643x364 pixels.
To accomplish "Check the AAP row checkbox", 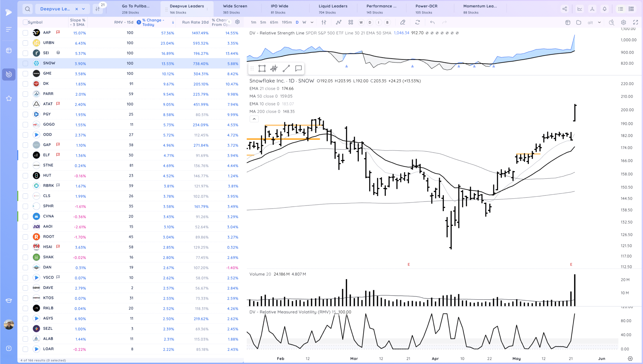I will pyautogui.click(x=25, y=33).
